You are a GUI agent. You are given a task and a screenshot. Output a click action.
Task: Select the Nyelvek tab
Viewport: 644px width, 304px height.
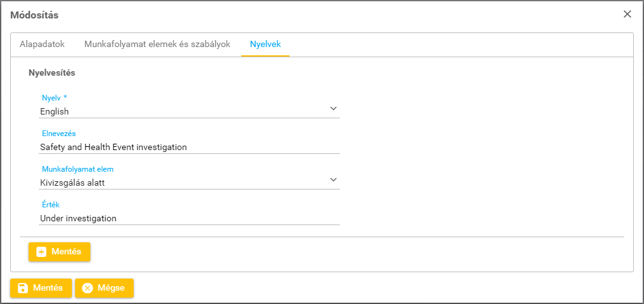click(x=265, y=45)
